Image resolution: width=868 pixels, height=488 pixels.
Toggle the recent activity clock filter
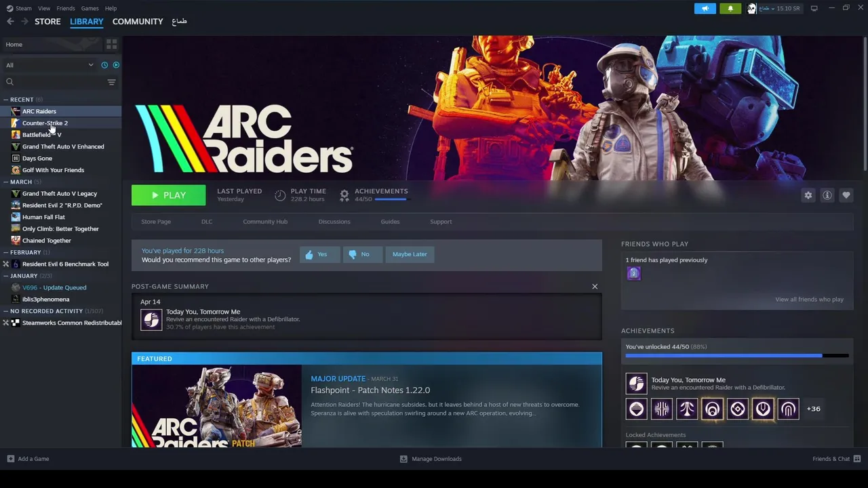pos(104,65)
